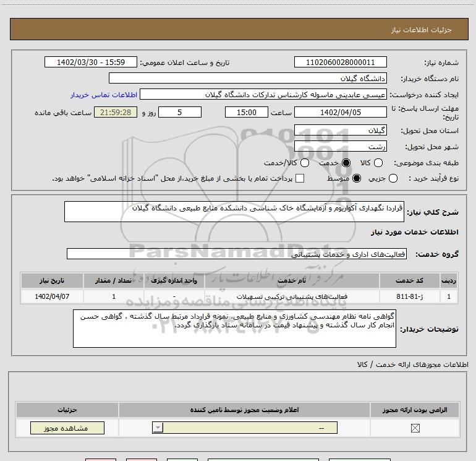The height and width of the screenshot is (461, 476).
Task: Click the ایجاد کننده درخواست field
Action: coord(263,94)
